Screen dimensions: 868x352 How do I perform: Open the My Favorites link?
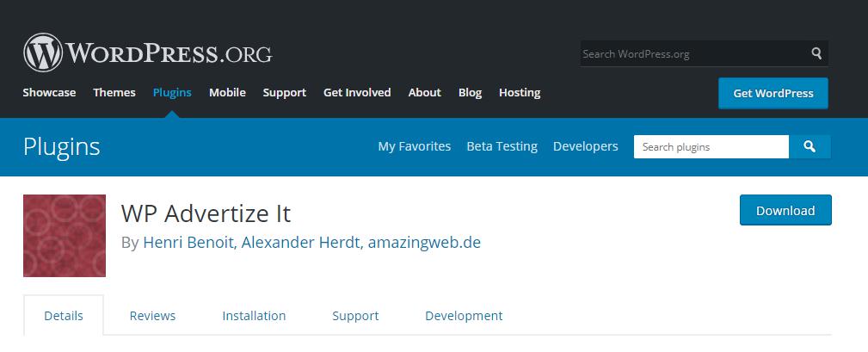point(414,146)
